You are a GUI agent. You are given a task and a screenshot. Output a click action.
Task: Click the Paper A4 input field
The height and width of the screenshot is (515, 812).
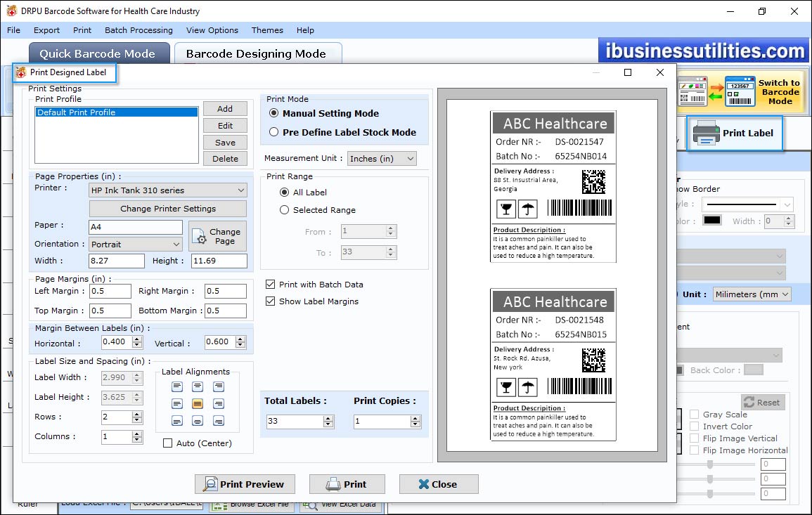point(136,227)
